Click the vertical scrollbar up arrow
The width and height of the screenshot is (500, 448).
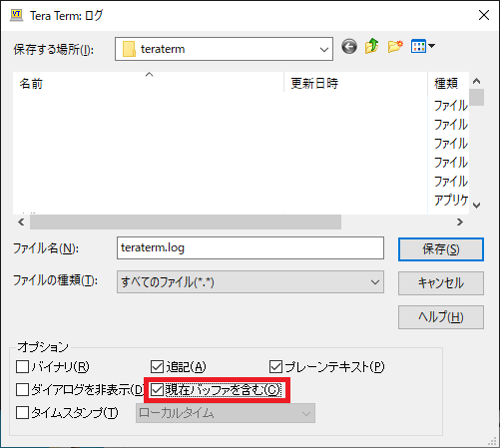coord(476,81)
